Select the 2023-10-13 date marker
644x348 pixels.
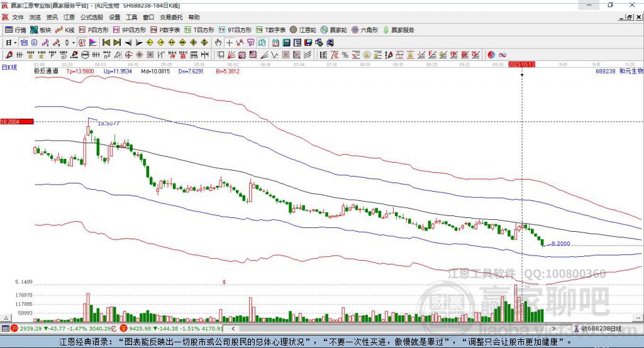(x=521, y=65)
